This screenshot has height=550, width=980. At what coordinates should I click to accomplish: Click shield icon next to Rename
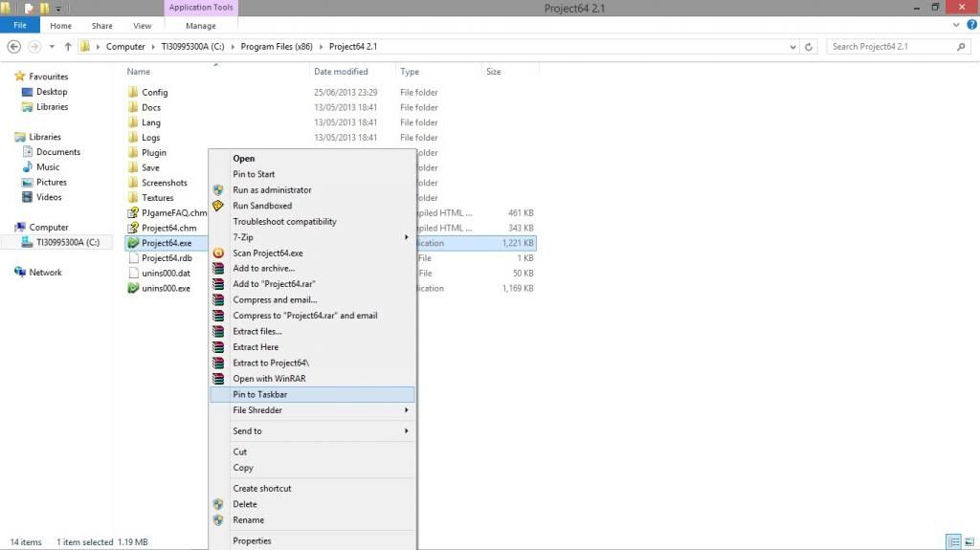218,519
